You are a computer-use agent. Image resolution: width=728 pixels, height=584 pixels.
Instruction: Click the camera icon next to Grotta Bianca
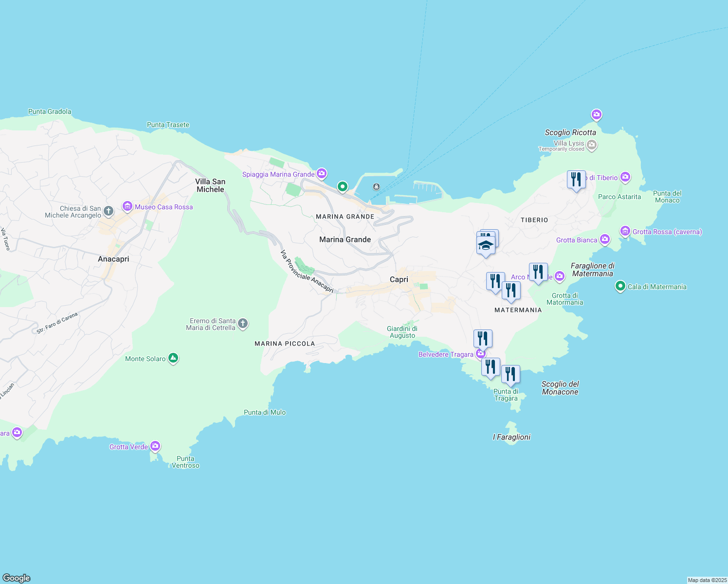(x=604, y=239)
